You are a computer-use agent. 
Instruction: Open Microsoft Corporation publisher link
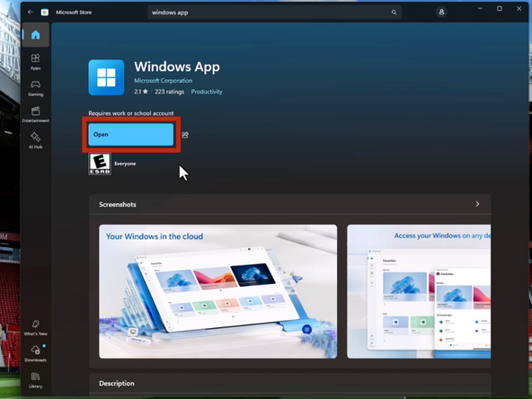(x=164, y=81)
